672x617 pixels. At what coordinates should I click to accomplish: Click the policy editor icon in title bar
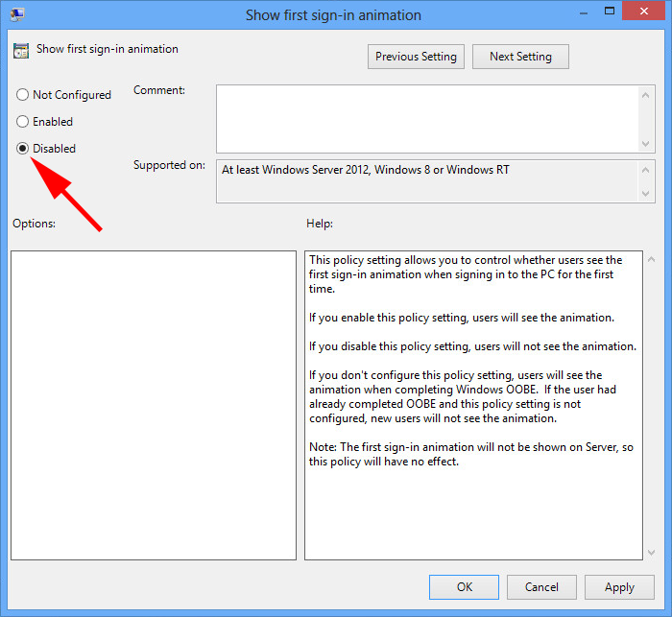17,14
